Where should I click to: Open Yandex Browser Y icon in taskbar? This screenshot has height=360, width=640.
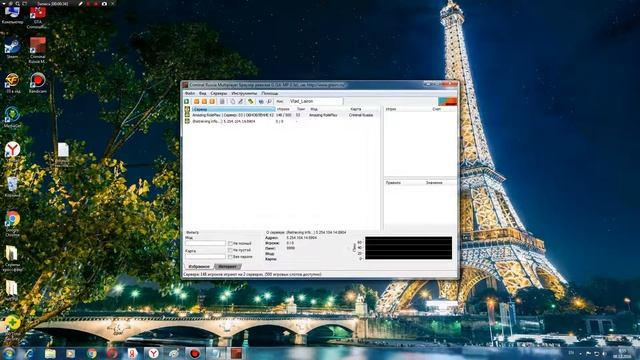(153, 353)
